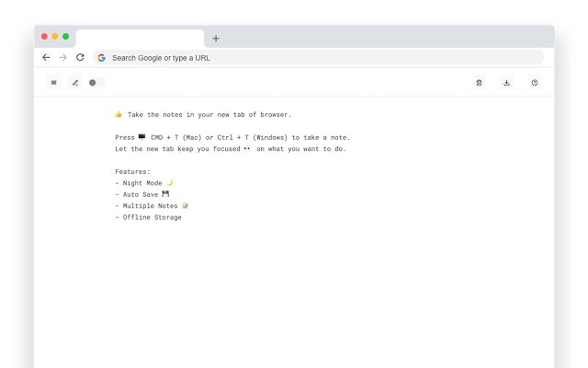
Task: Reload the page with refresh icon
Action: click(x=80, y=57)
